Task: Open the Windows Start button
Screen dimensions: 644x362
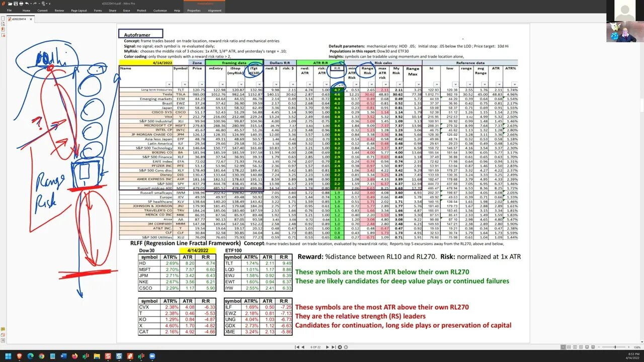Action: (x=8, y=356)
